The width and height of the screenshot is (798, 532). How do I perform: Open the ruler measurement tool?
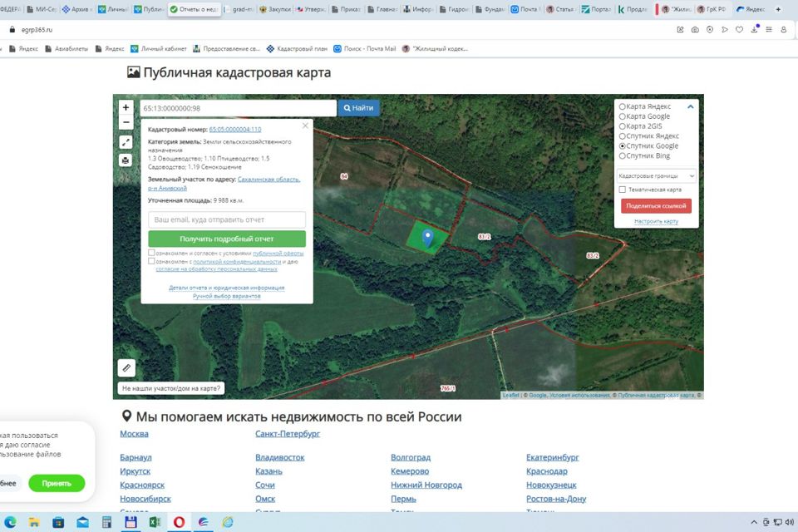(x=126, y=367)
